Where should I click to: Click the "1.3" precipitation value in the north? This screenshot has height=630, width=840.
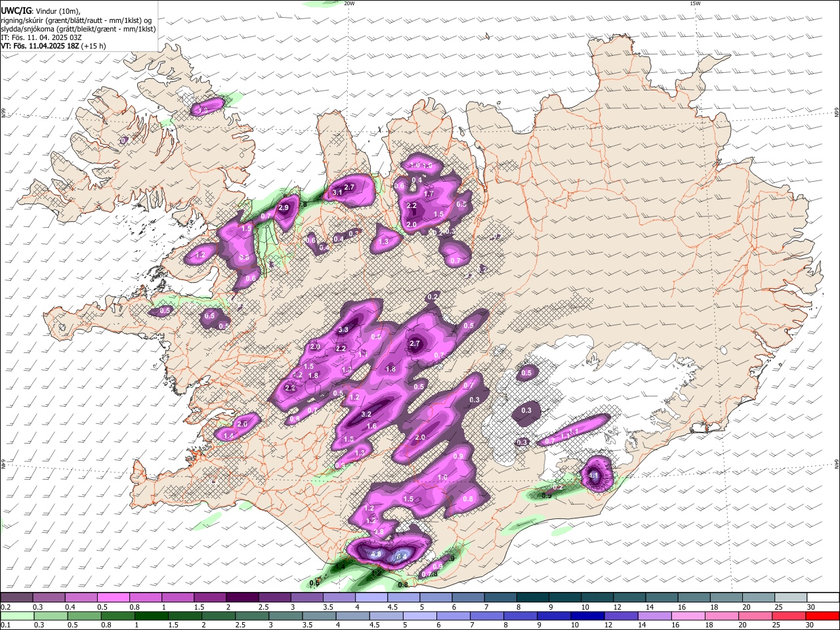point(384,242)
